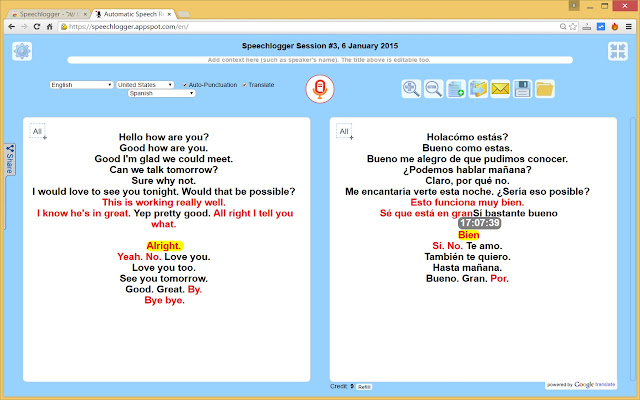Click the red microphone record button

320,89
